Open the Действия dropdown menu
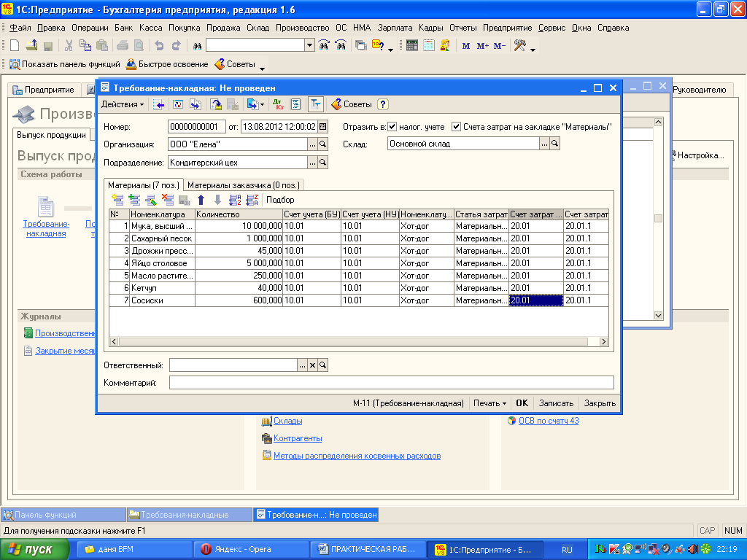This screenshot has height=560, width=747. (x=123, y=104)
